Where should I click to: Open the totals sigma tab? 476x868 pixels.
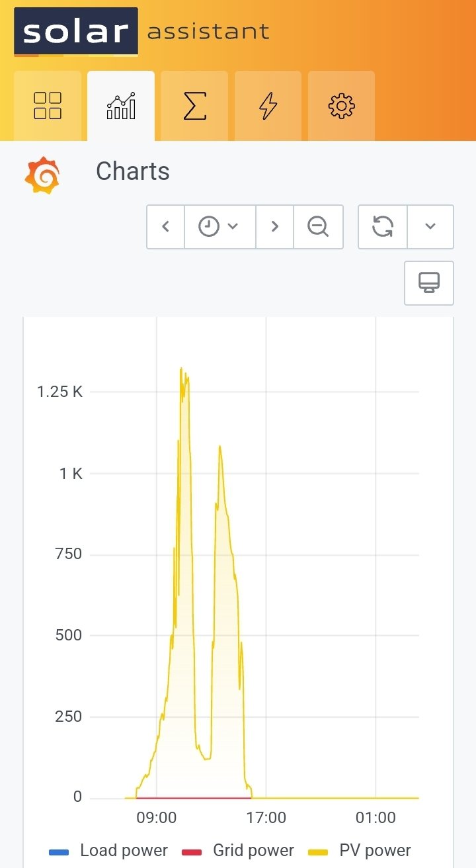[194, 106]
